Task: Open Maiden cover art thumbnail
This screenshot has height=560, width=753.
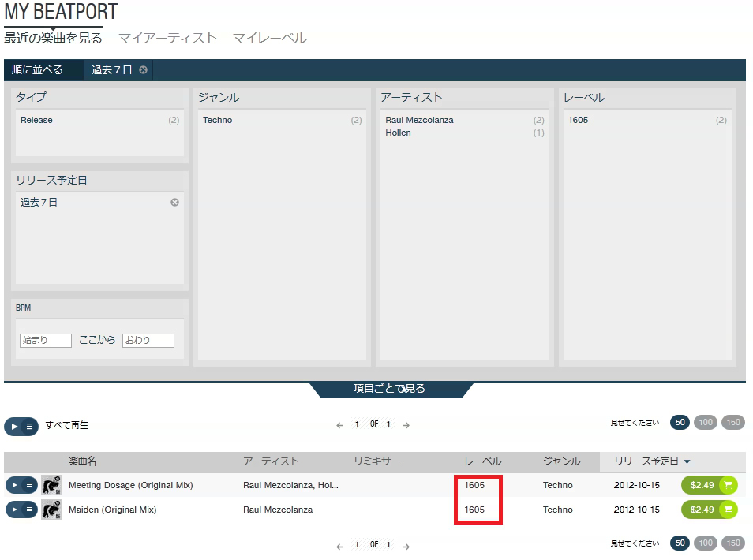Action: (51, 510)
